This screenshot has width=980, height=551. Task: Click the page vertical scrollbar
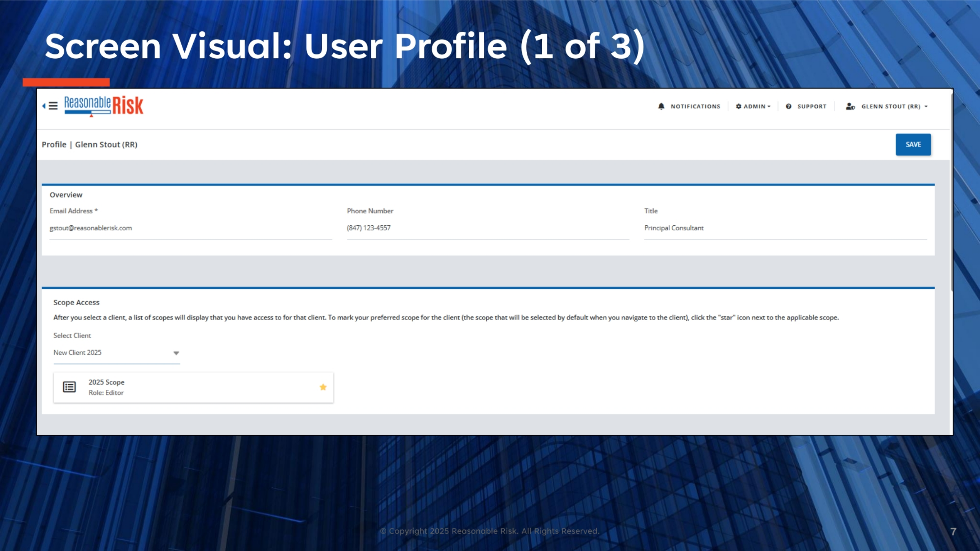pyautogui.click(x=951, y=192)
